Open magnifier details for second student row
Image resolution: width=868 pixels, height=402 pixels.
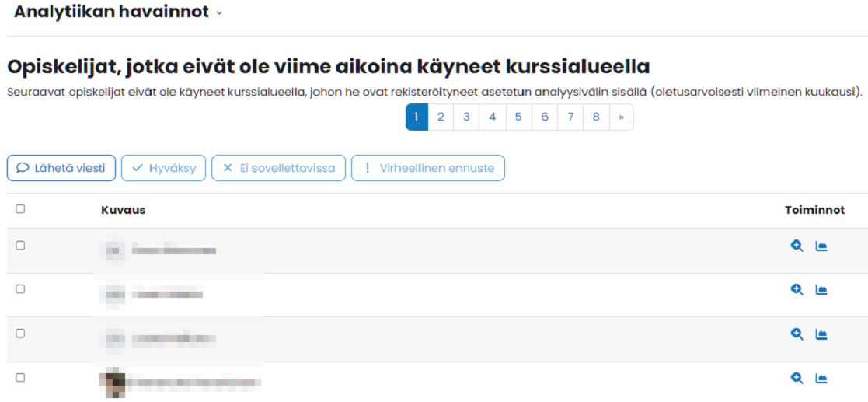pos(797,289)
